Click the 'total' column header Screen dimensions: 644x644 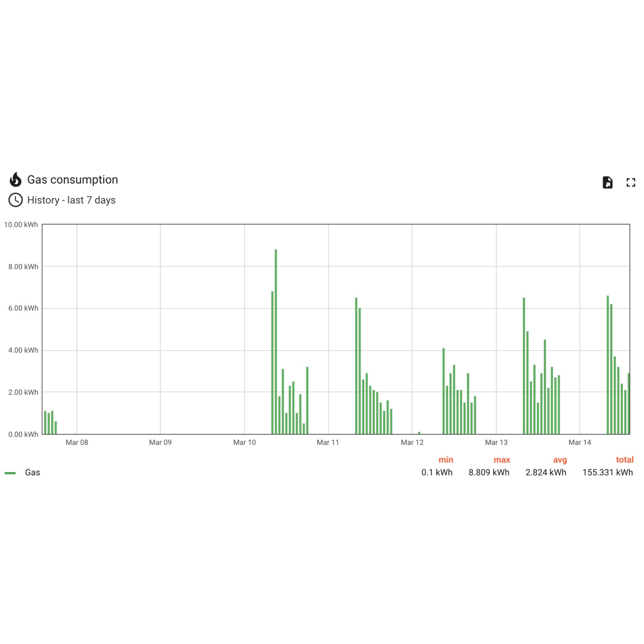point(624,460)
